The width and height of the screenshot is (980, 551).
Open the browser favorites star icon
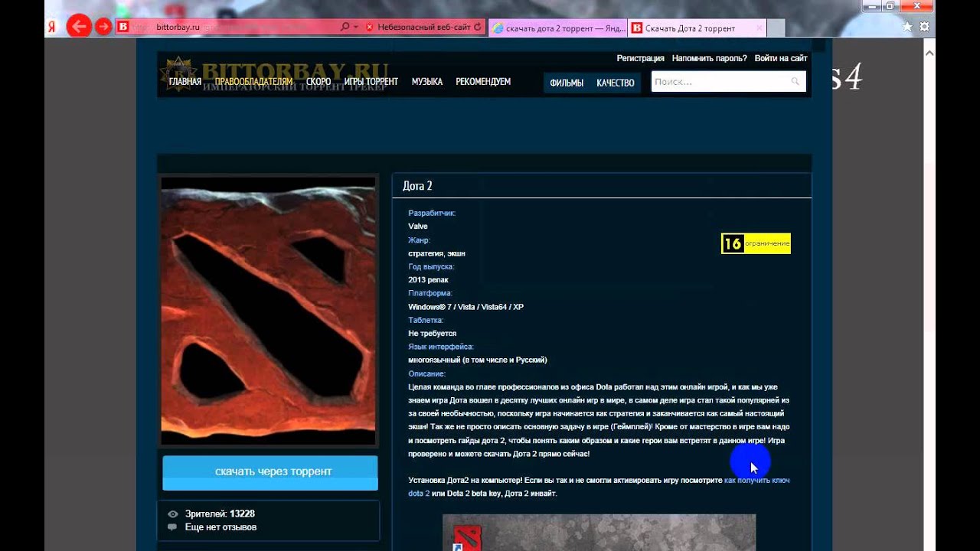pyautogui.click(x=907, y=26)
